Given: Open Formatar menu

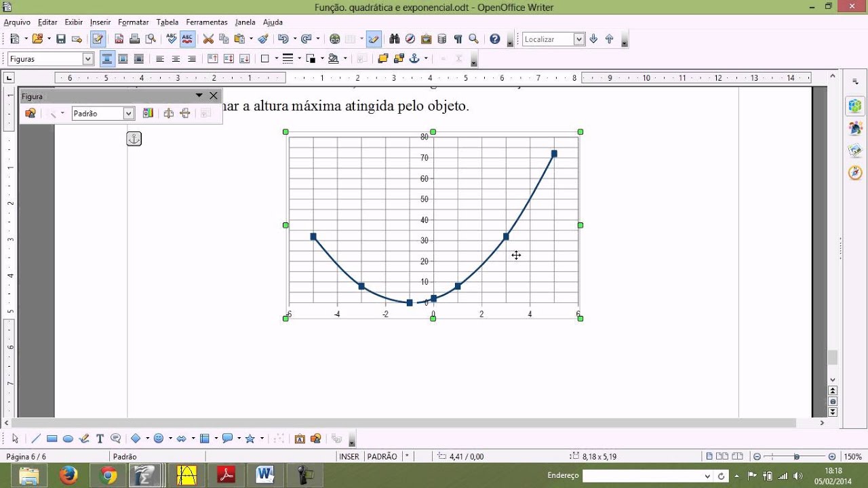Looking at the screenshot, I should [x=133, y=22].
